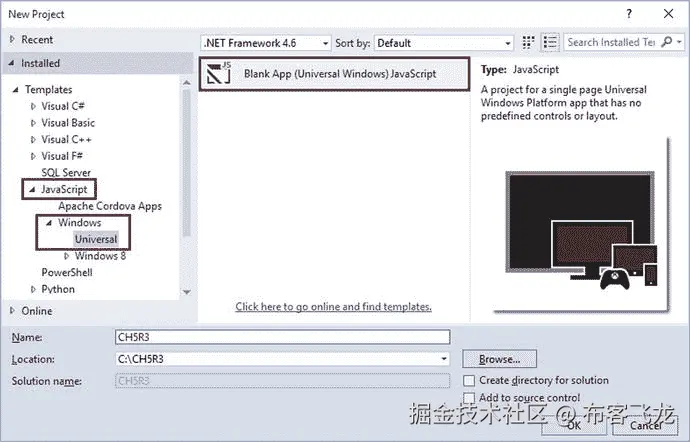The width and height of the screenshot is (690, 442).
Task: Expand the Windows 8 node
Action: point(66,256)
